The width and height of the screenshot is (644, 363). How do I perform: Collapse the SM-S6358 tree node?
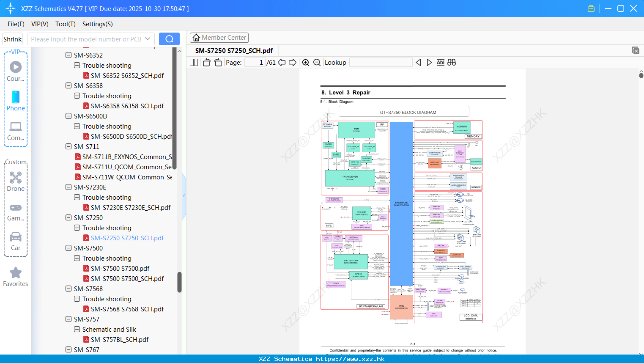tap(69, 85)
